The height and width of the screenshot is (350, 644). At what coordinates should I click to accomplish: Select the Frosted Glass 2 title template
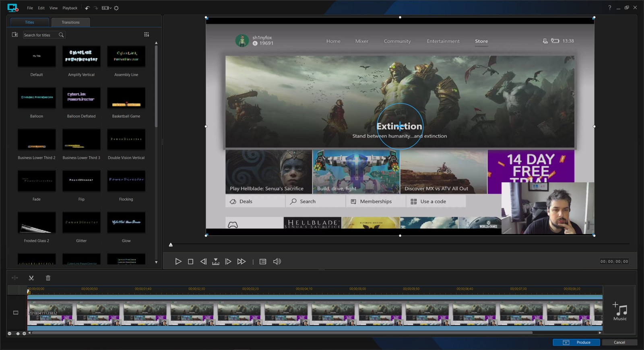[37, 226]
